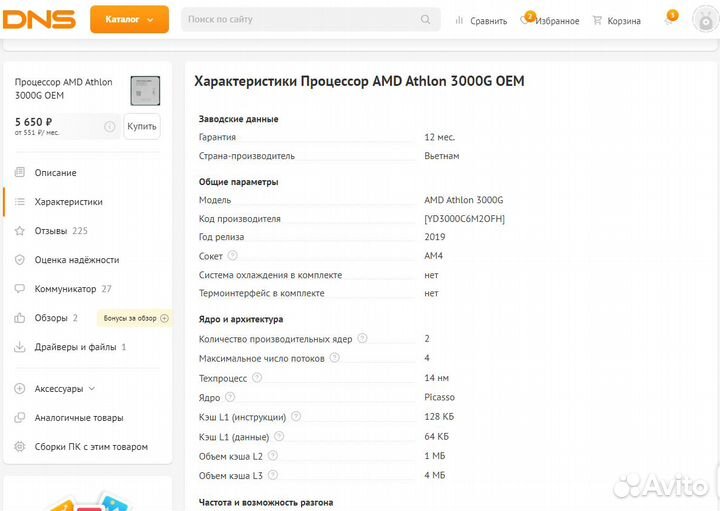720x511 pixels.
Task: Click help icon beside Объем кэша L3
Action: (273, 475)
